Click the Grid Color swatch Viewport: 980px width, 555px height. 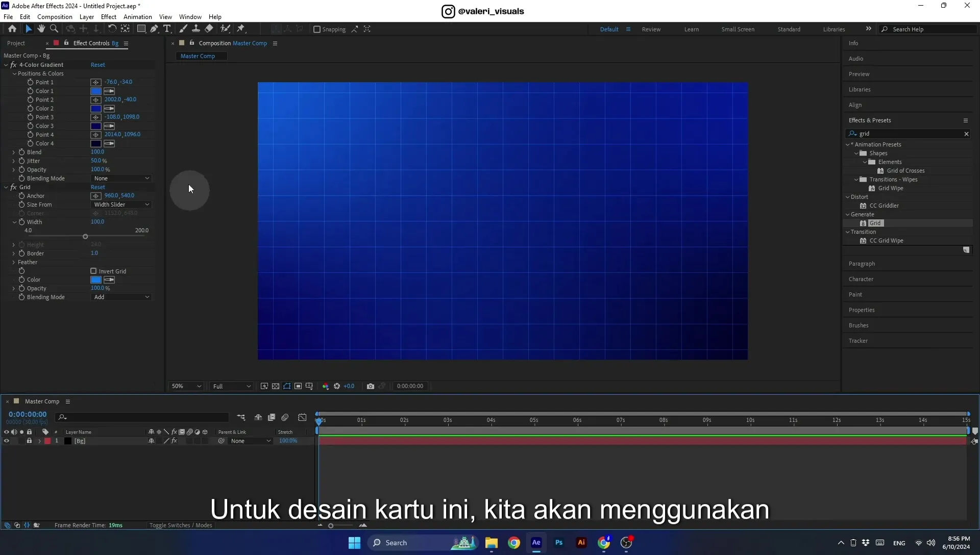click(x=96, y=280)
